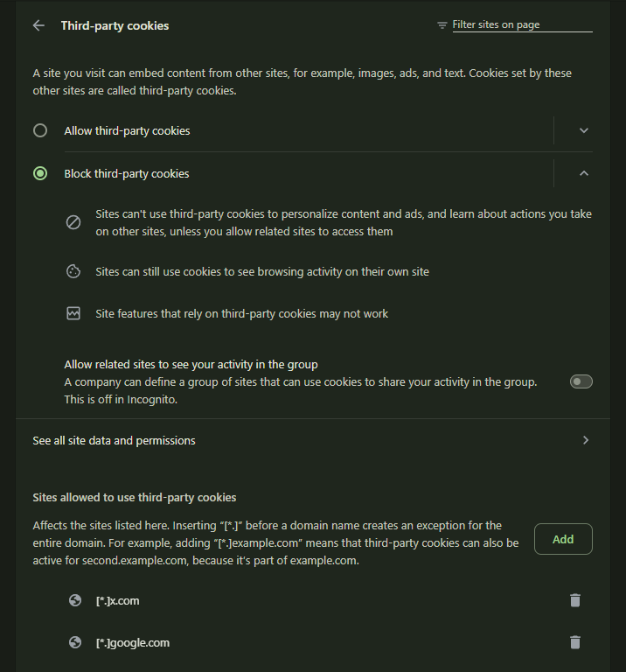Viewport: 626px width, 672px height.
Task: Click the globe icon next to [*.]google.com
Action: click(x=75, y=642)
